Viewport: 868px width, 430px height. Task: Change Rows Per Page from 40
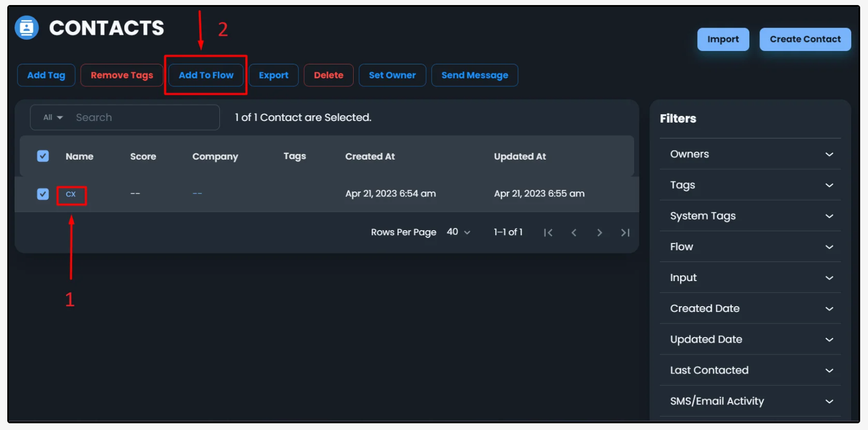coord(458,232)
